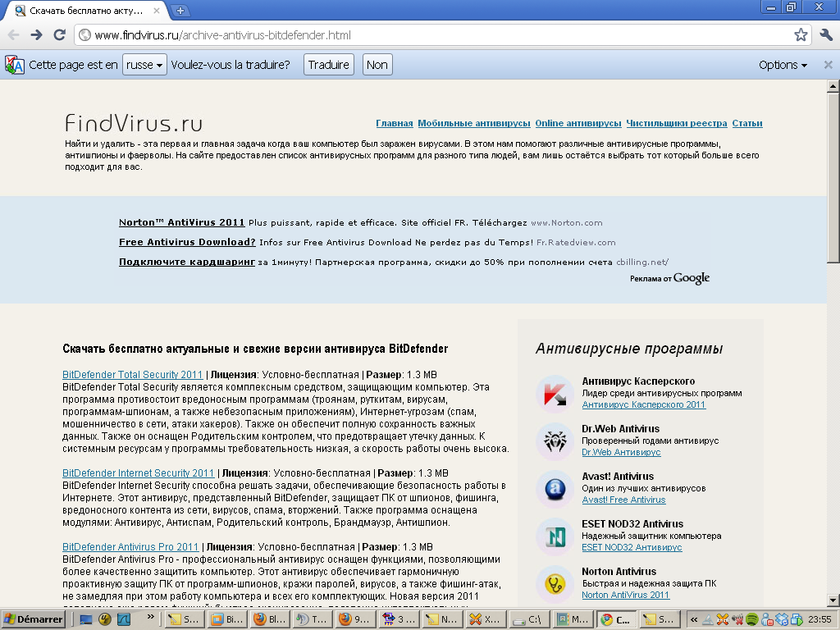The height and width of the screenshot is (630, 840).
Task: Click the Norton Antivirus logo icon
Action: pyautogui.click(x=555, y=584)
